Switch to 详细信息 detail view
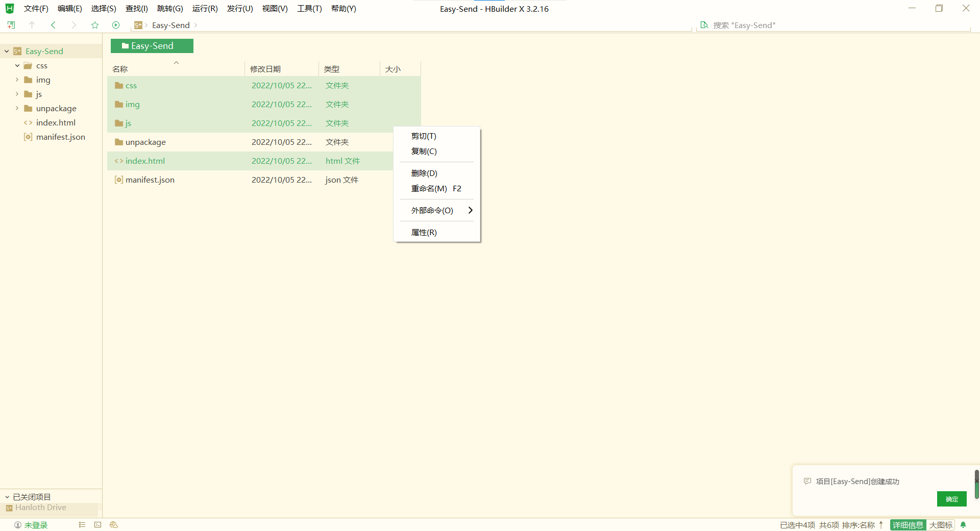The width and height of the screenshot is (980, 531). (908, 525)
